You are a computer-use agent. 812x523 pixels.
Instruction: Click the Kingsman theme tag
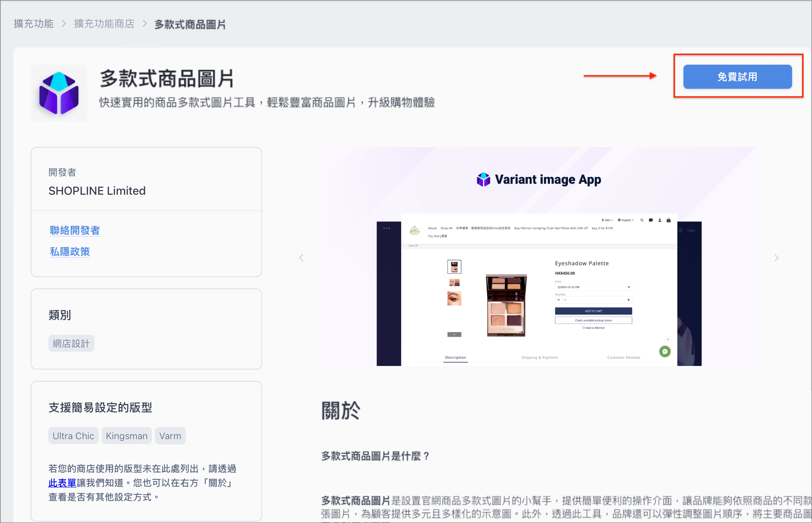point(127,436)
